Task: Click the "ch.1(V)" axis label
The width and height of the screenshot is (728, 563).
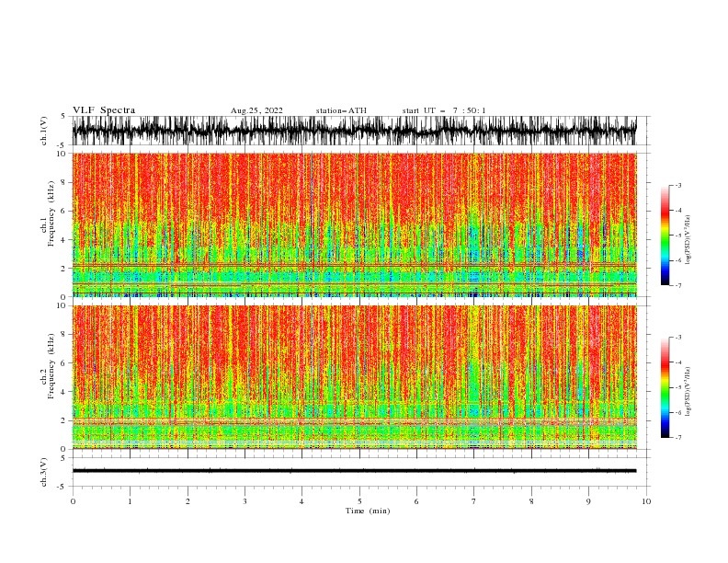Action: point(44,131)
